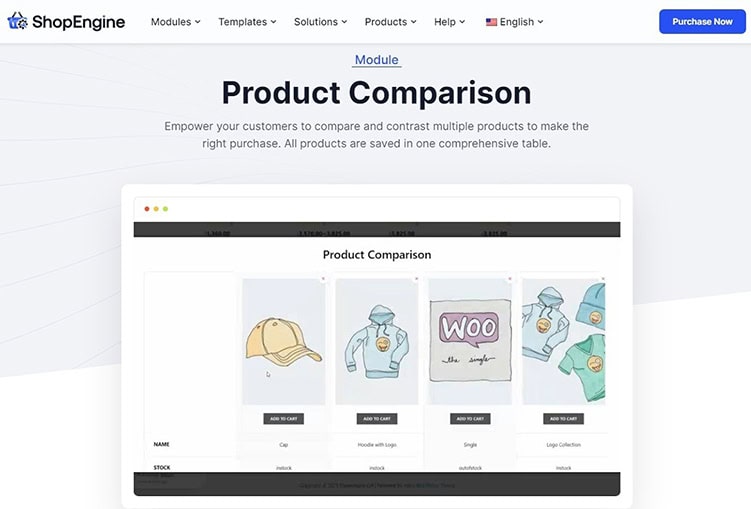Screen dimensions: 751x509
Task: Open the English language selector
Action: pos(514,22)
